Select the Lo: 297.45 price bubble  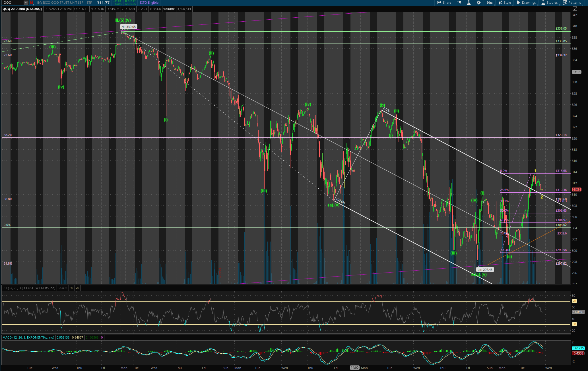click(x=485, y=269)
